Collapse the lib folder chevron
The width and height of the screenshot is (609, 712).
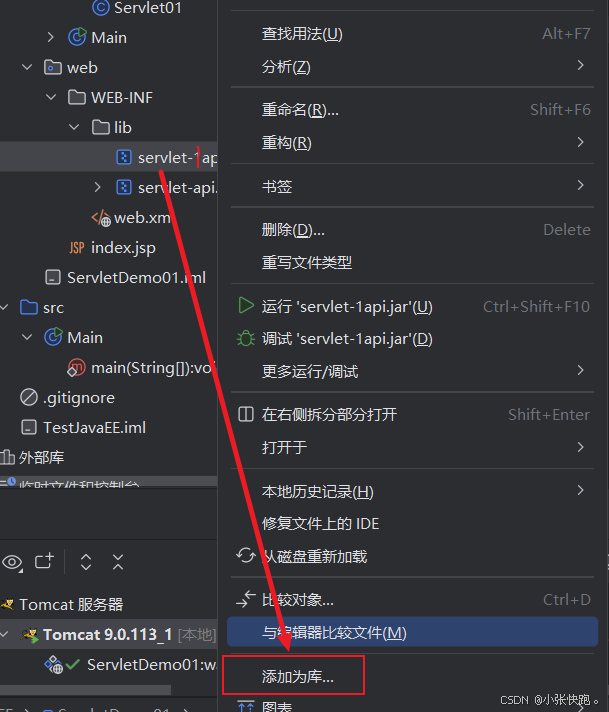74,127
